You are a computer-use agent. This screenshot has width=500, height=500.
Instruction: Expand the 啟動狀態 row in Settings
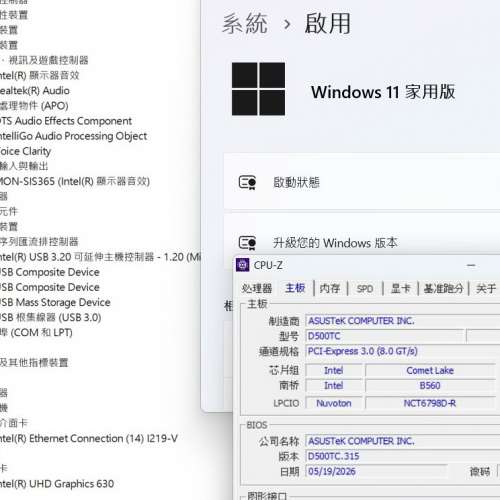[x=362, y=182]
